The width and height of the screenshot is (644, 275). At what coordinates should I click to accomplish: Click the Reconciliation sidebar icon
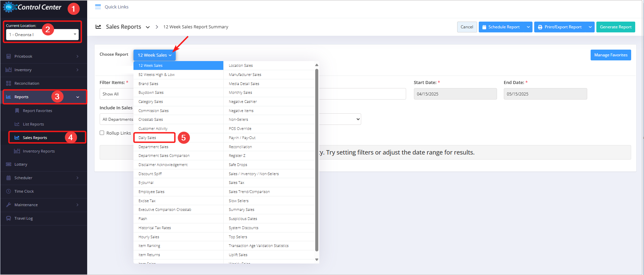tap(8, 83)
